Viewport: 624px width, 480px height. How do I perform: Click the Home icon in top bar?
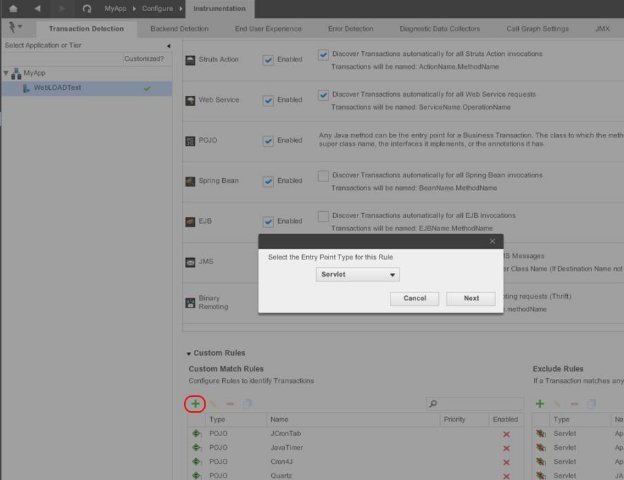[13, 8]
